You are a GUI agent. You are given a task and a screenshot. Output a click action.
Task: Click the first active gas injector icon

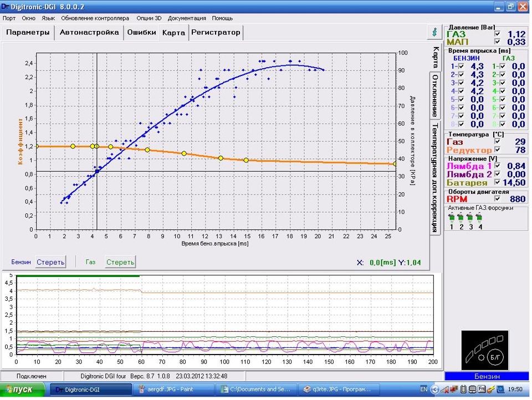[452, 218]
